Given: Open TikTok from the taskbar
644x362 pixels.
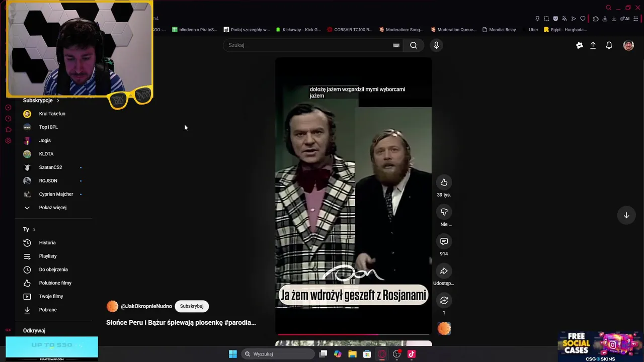Looking at the screenshot, I should tap(412, 354).
